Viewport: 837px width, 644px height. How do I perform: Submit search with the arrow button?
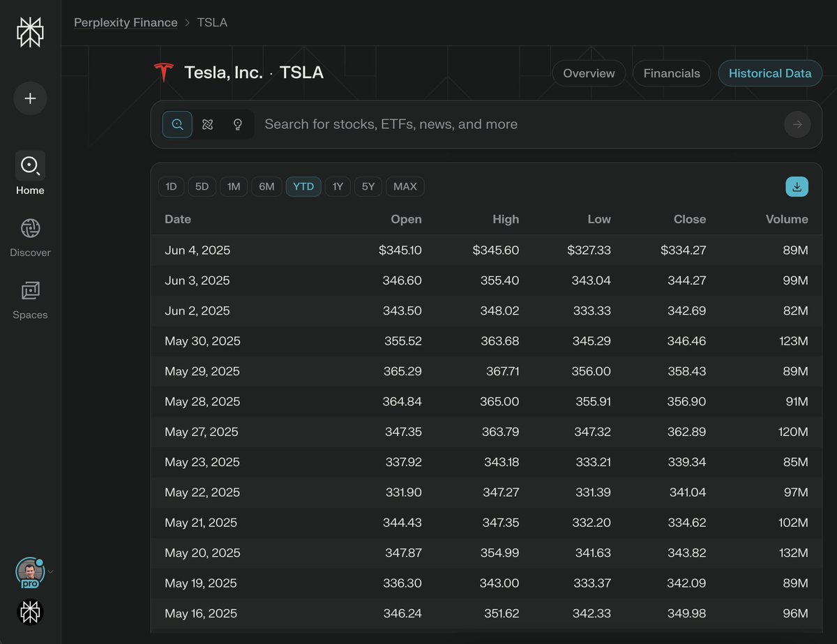point(797,124)
